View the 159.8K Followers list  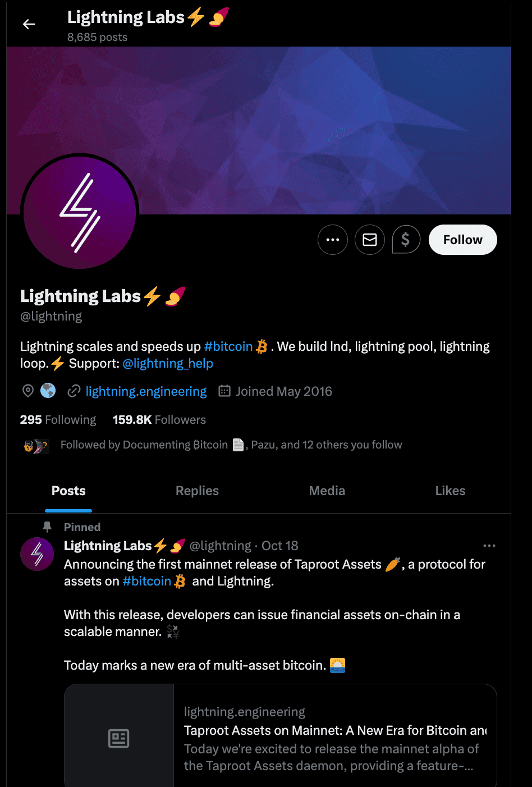click(x=159, y=420)
